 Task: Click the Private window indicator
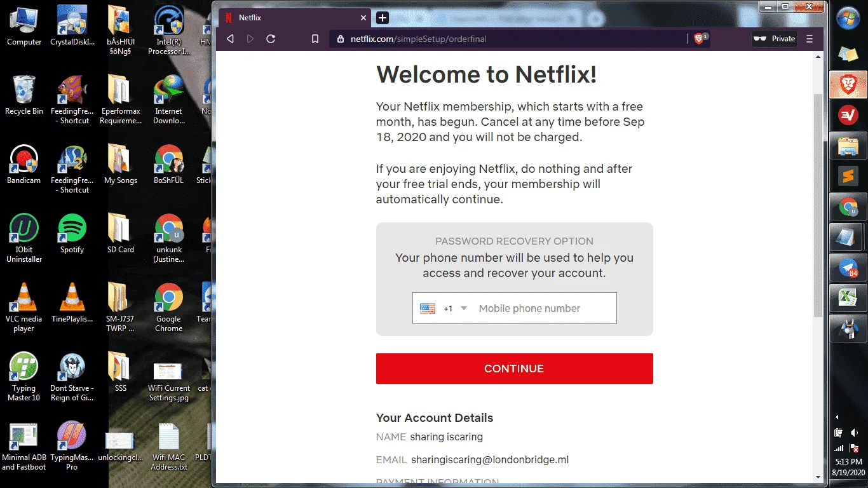775,39
